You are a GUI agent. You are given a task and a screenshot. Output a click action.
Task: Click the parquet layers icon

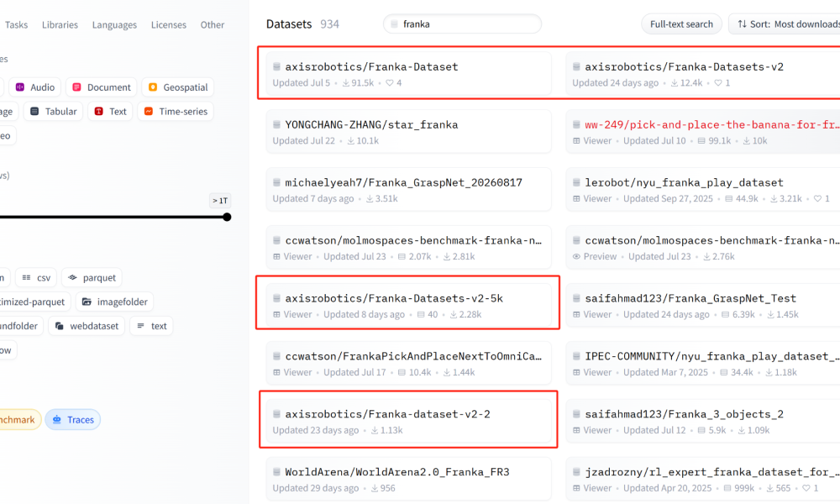pos(72,278)
